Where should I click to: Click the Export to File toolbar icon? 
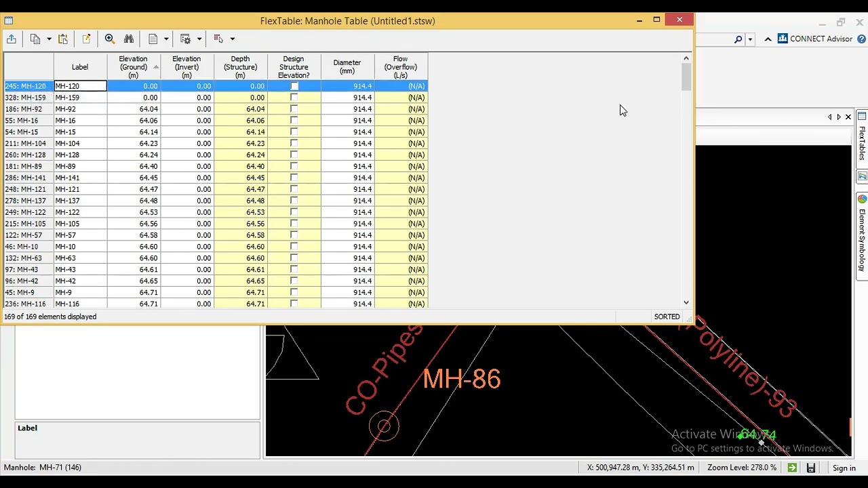coord(12,39)
